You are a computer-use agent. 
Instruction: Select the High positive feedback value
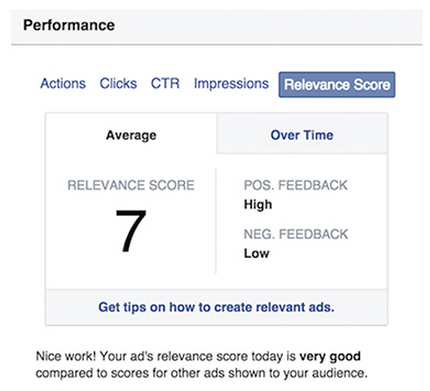click(x=258, y=204)
